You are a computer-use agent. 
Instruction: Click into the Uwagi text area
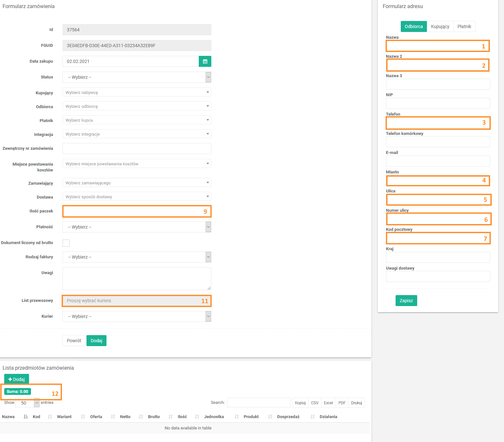[137, 279]
